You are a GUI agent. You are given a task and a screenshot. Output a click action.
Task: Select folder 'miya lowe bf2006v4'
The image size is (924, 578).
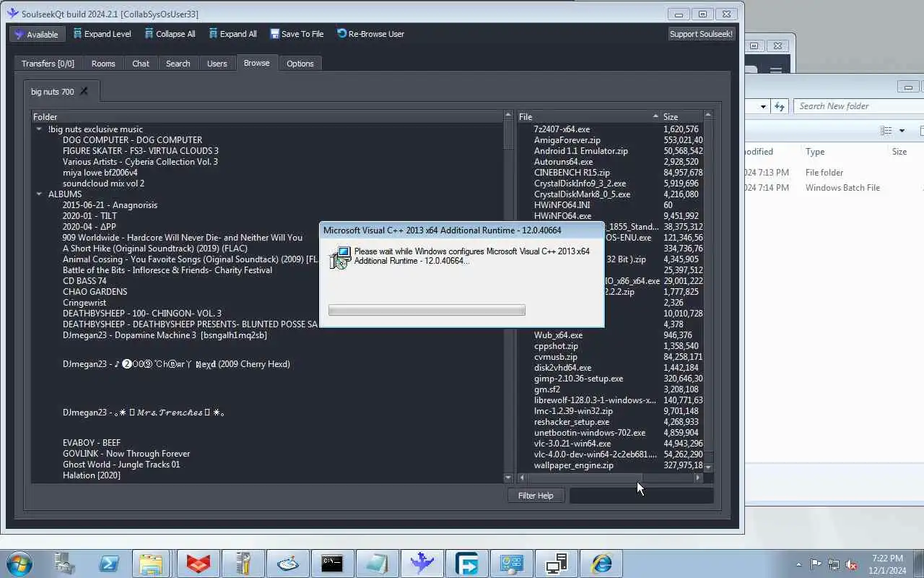click(100, 173)
